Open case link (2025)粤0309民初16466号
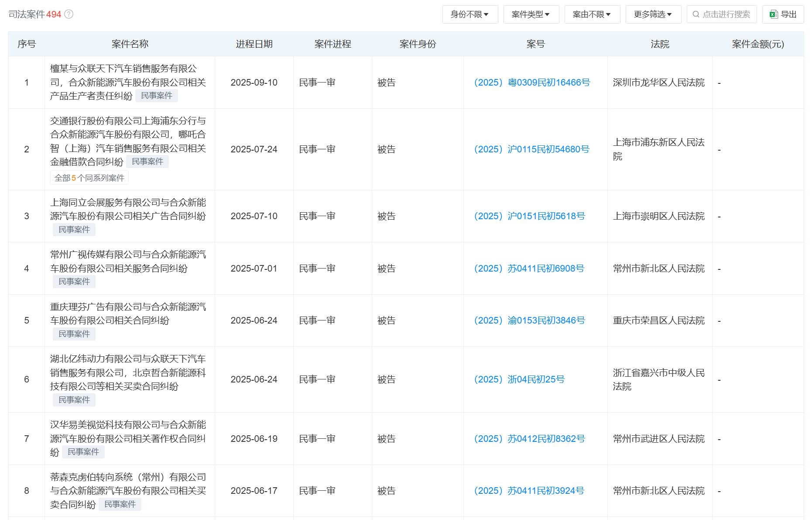Screen dimensions: 812x520 (x=532, y=83)
